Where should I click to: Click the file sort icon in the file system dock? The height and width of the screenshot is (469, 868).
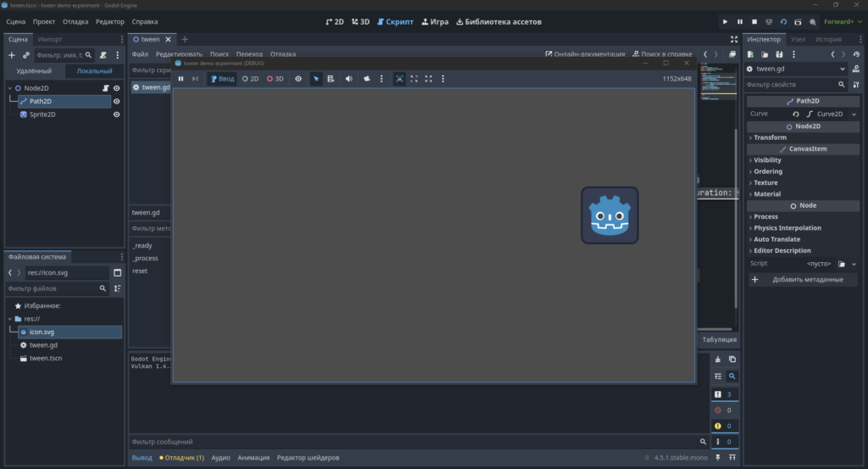click(x=117, y=288)
